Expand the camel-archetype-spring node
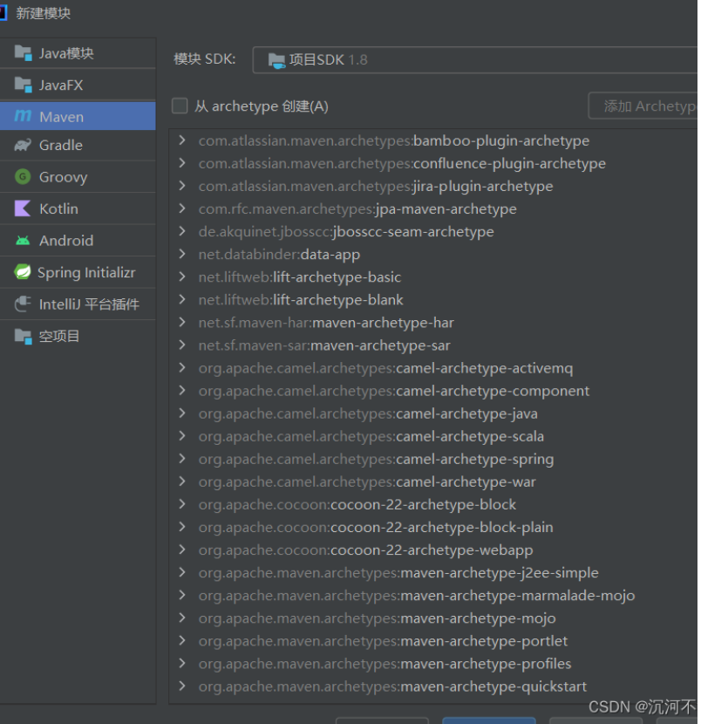 tap(181, 459)
